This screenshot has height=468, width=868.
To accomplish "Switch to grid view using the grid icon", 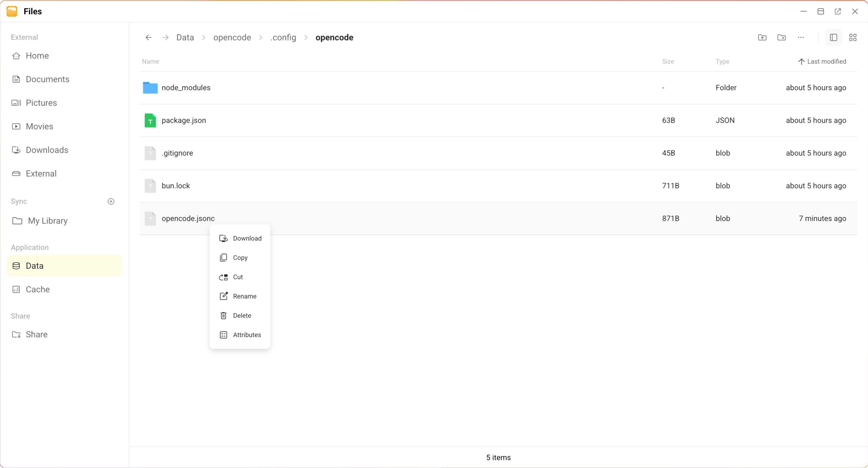I will point(852,38).
